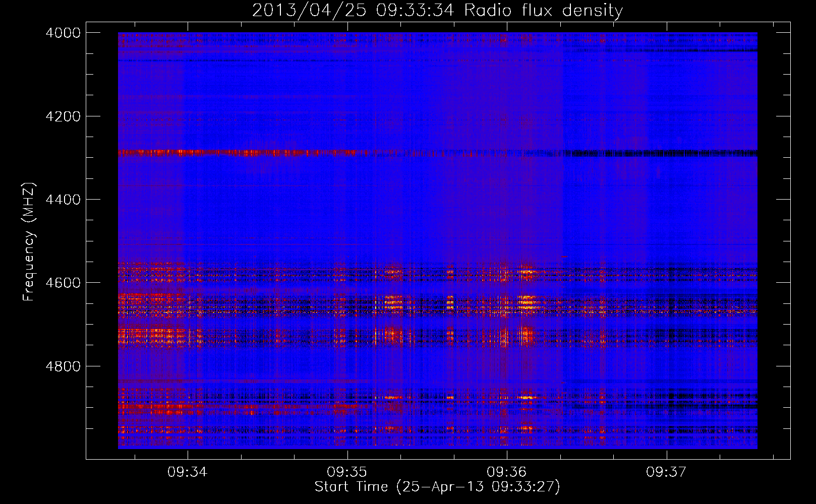
Task: Click the 09:35 time axis label
Action: tap(347, 472)
